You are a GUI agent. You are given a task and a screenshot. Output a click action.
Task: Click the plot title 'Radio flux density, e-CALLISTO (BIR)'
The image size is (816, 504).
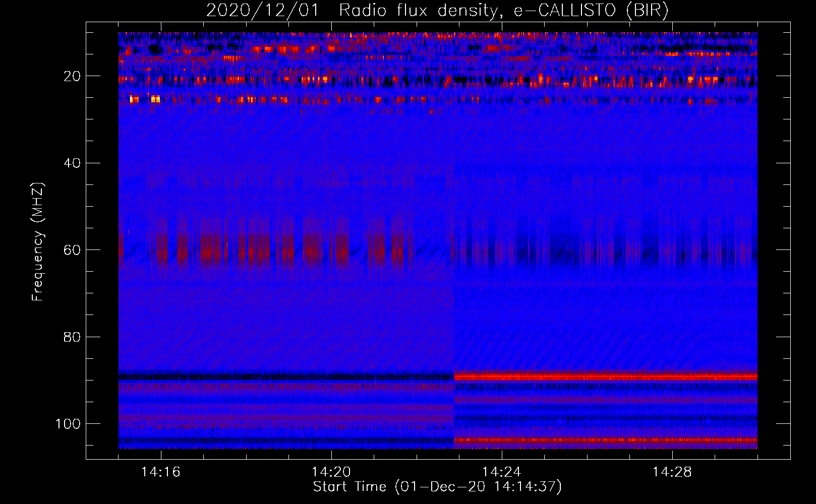[504, 11]
